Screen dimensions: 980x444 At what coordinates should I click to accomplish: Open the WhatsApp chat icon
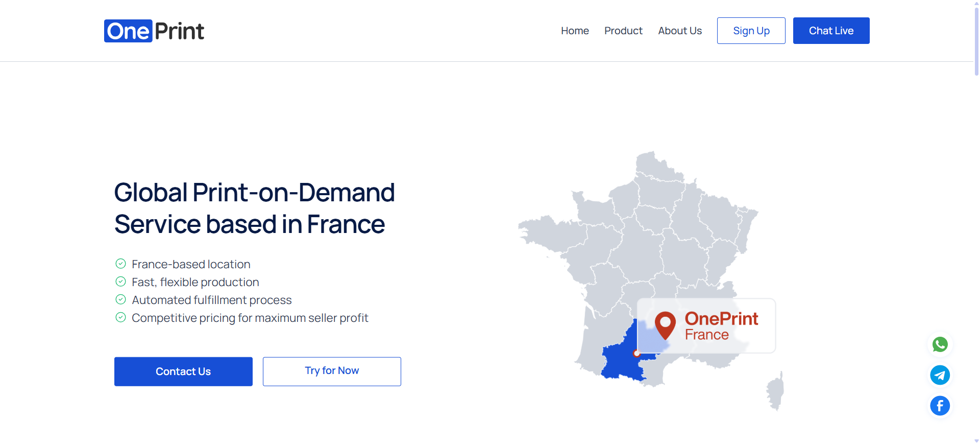(x=940, y=344)
